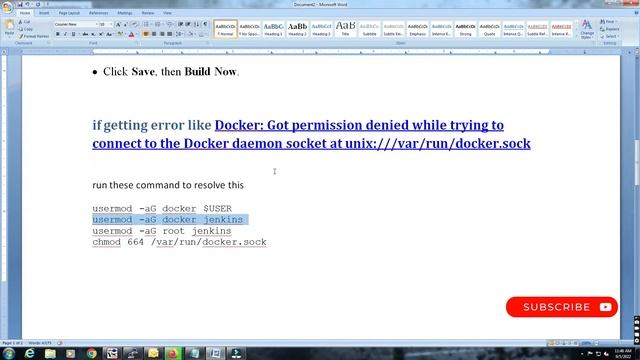Toggle Underline formatting
640x360 pixels.
[73, 34]
